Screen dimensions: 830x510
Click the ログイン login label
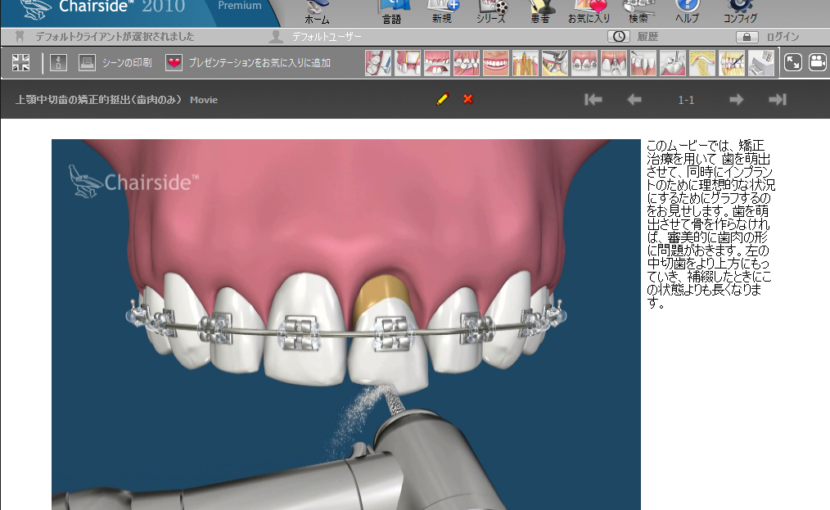pos(783,37)
